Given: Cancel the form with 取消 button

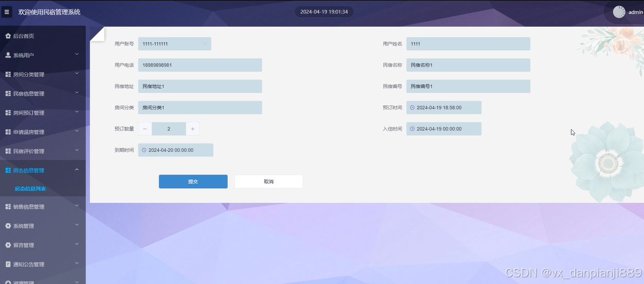Looking at the screenshot, I should pos(268,182).
